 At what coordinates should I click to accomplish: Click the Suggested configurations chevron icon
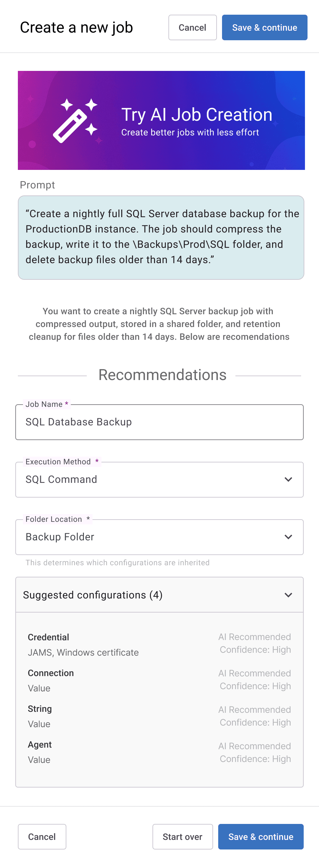tap(288, 595)
